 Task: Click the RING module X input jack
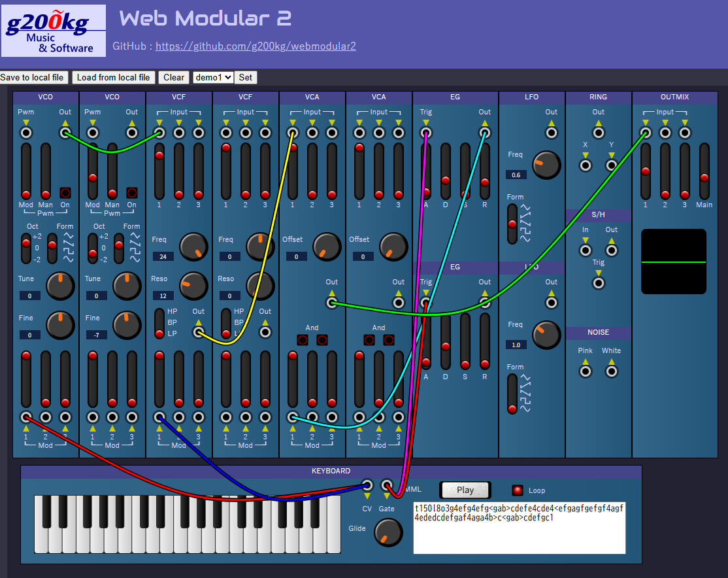point(586,165)
